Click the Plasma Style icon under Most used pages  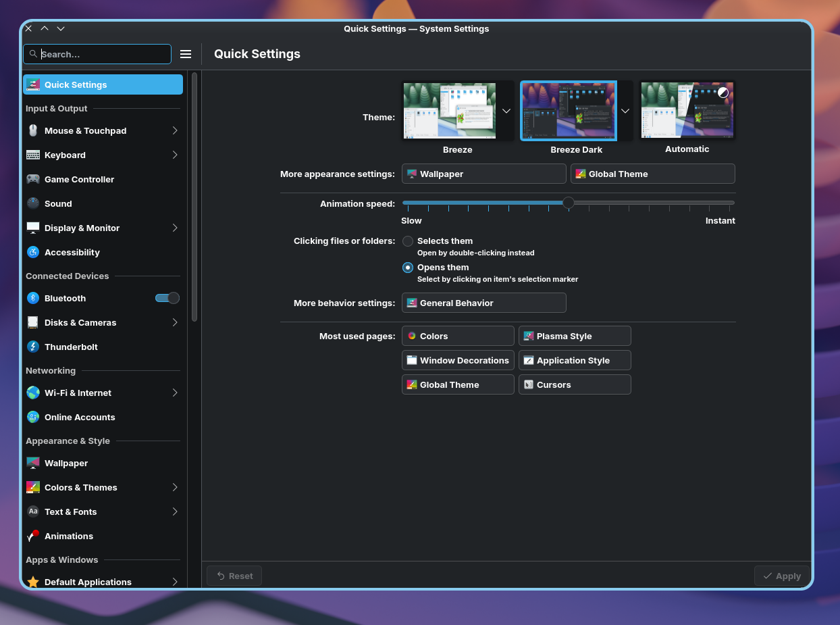coord(529,336)
